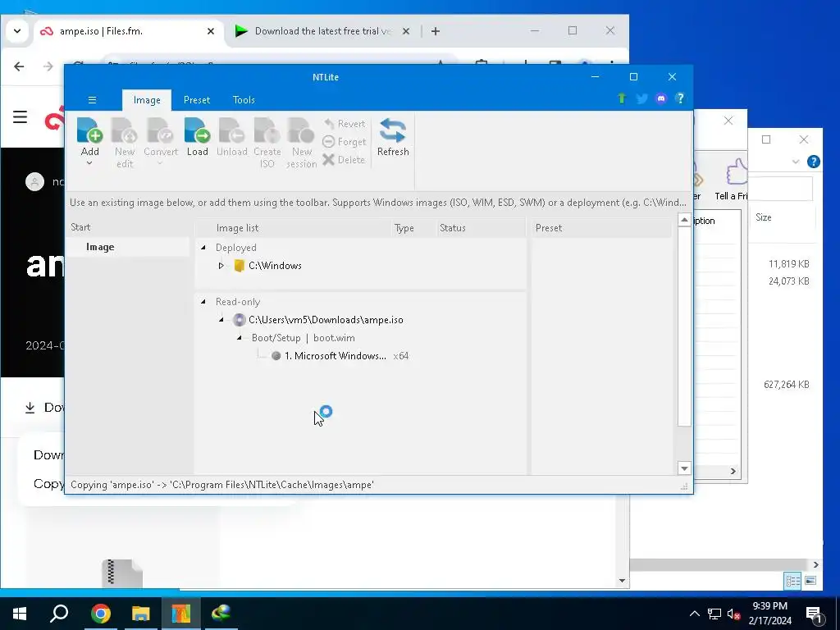Select 1. Microsoft Windows x64 image
The width and height of the screenshot is (840, 630).
point(335,356)
